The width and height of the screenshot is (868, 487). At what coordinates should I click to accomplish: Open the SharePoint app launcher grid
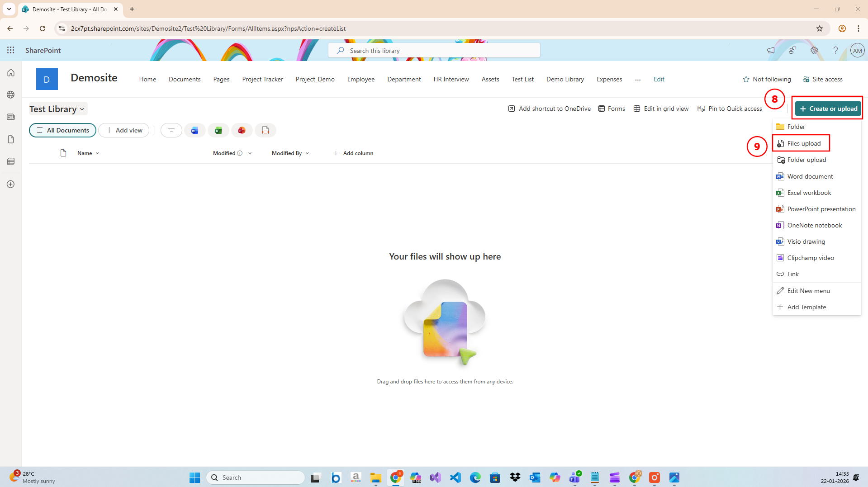11,50
